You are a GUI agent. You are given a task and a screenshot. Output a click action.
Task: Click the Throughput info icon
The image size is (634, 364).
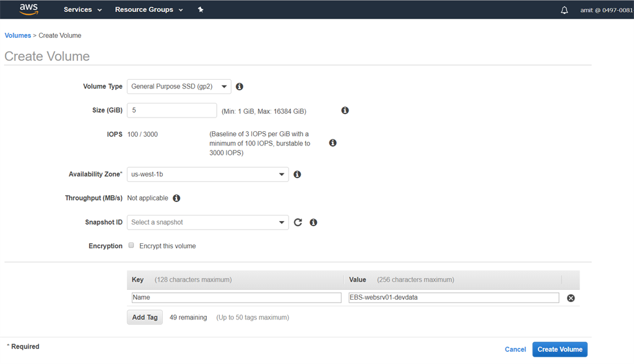point(176,198)
